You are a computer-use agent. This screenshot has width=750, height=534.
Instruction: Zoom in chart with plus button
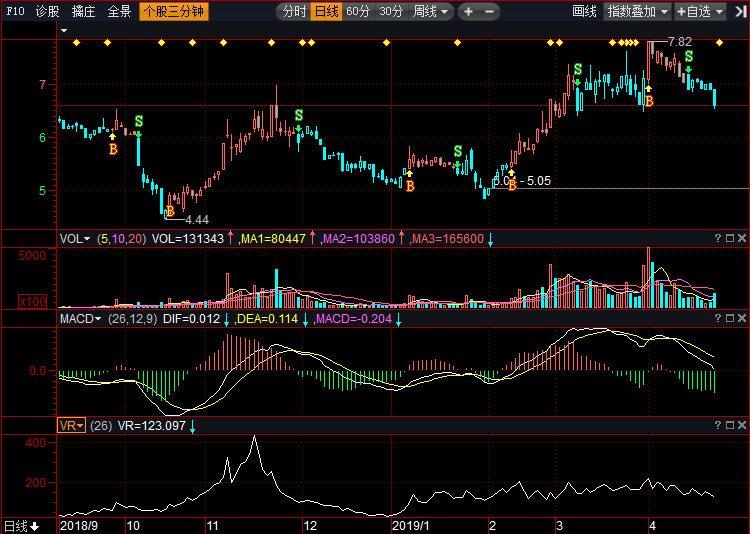pos(469,11)
